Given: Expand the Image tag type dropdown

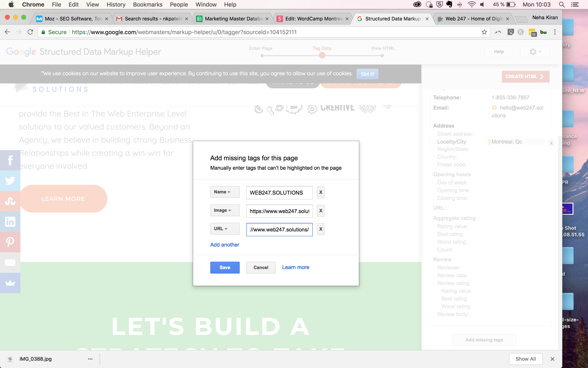Looking at the screenshot, I should point(225,210).
